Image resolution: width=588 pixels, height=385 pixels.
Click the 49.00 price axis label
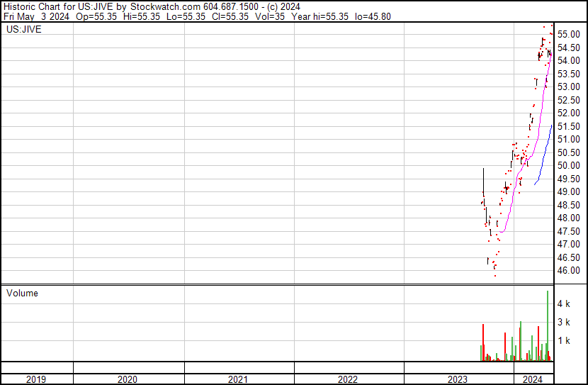click(x=568, y=191)
